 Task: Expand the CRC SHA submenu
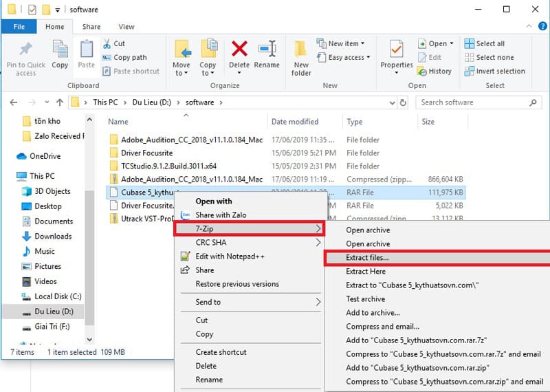pyautogui.click(x=249, y=243)
